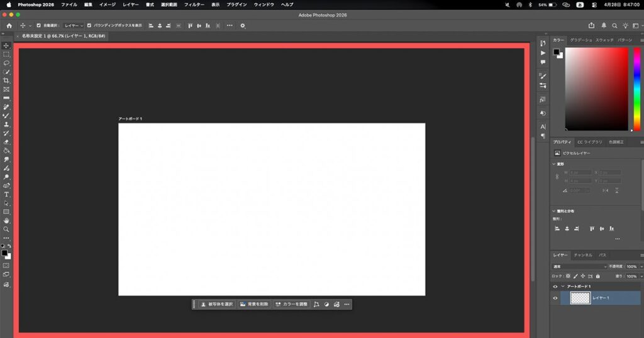Open the 不透明度 100% dropdown arrow

(641, 266)
